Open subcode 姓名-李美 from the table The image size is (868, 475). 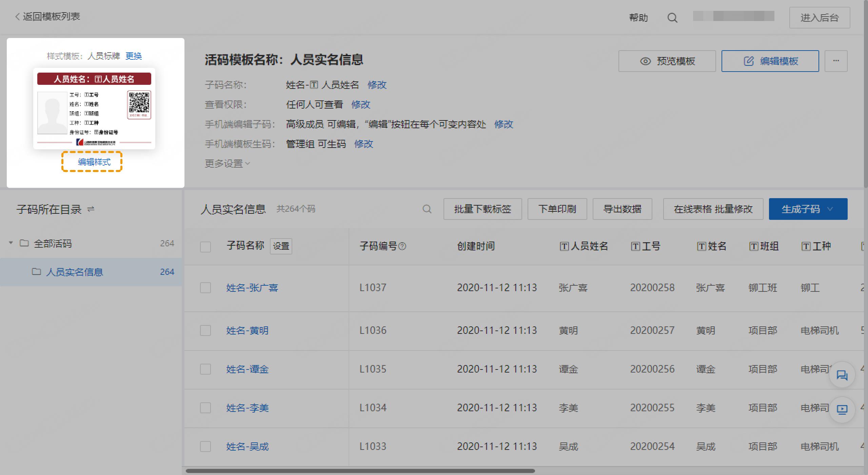247,408
